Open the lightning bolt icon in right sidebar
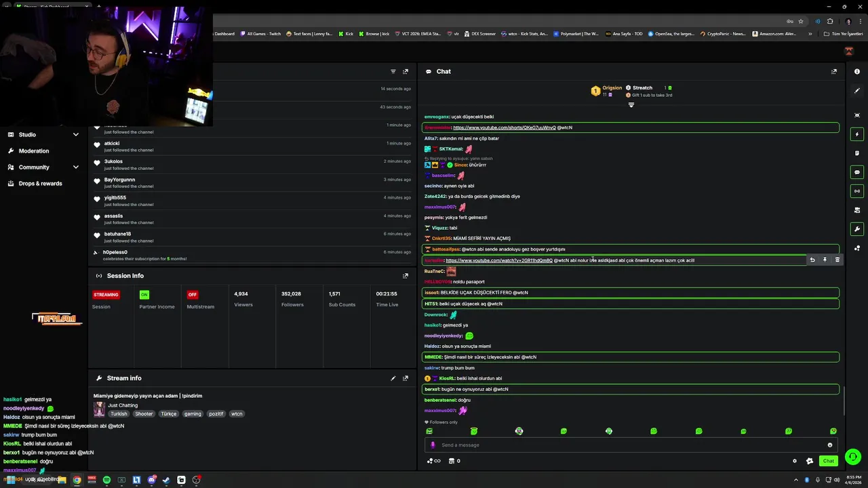This screenshot has height=488, width=868. [x=857, y=134]
